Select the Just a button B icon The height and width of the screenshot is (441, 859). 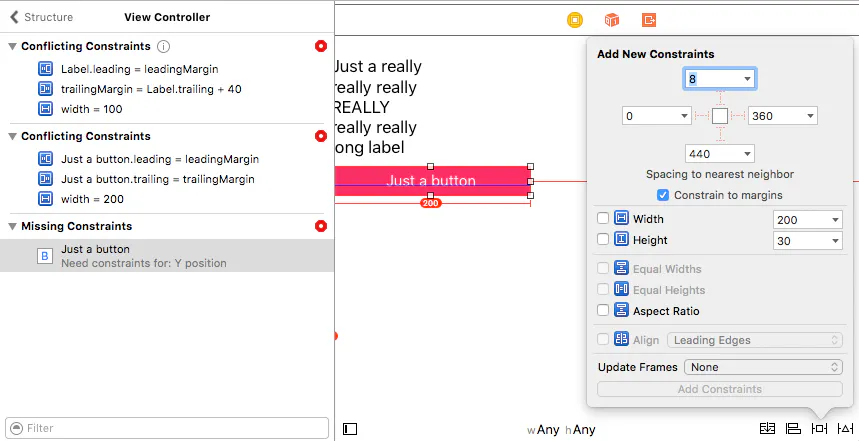pyautogui.click(x=45, y=256)
